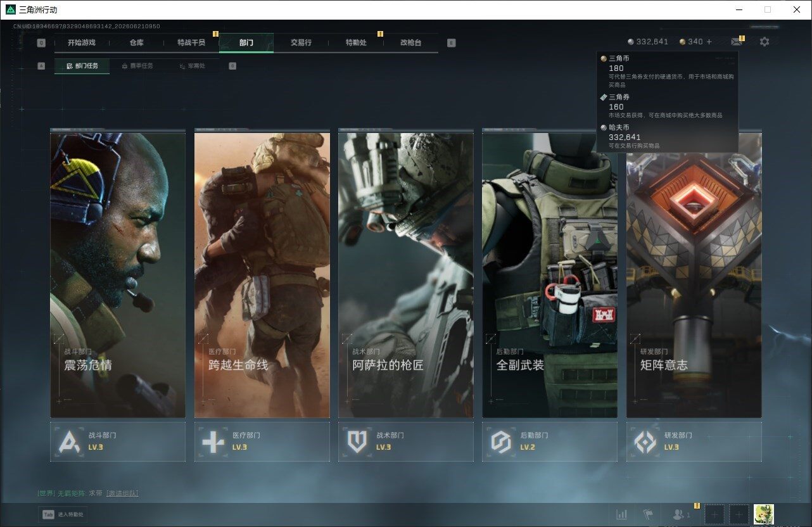
Task: Click the 三角币 icon in the currency tooltip
Action: (604, 58)
